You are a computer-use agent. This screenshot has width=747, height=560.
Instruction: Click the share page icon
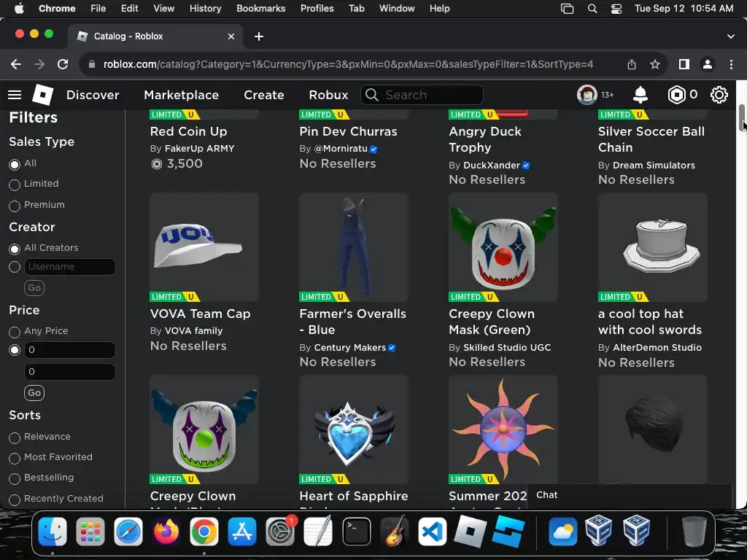click(x=632, y=64)
